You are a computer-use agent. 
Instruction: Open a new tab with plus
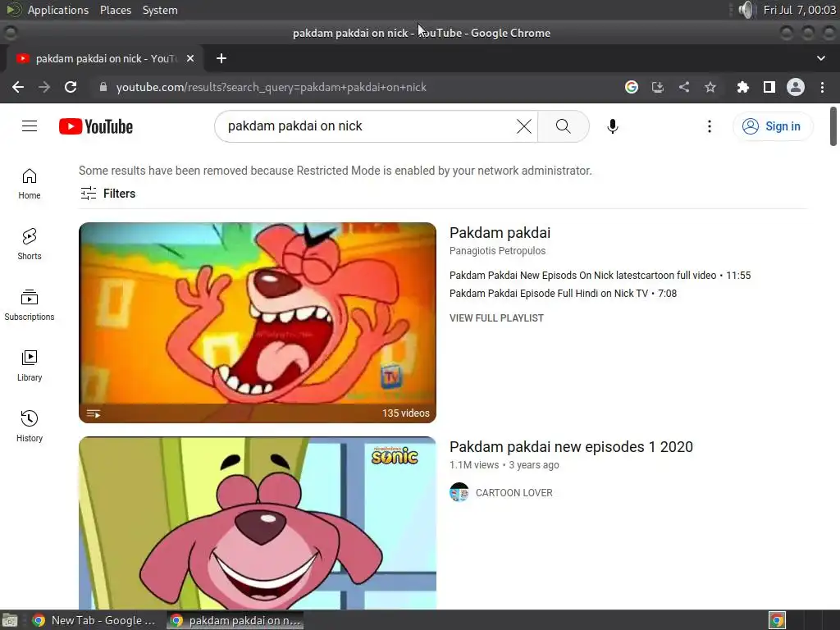coord(221,58)
